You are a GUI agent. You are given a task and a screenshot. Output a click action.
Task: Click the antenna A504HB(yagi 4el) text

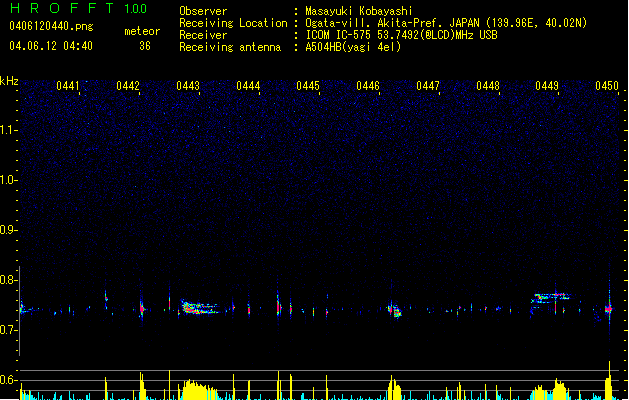(353, 47)
